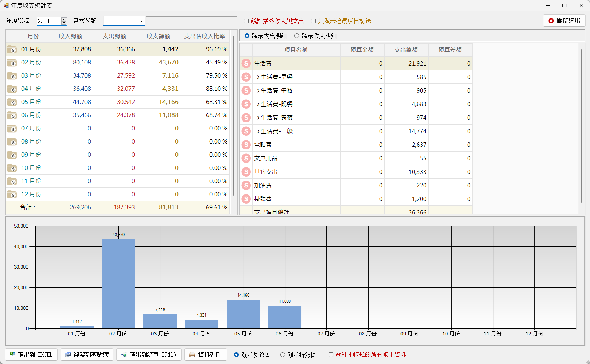Click the app icon in title bar
The width and height of the screenshot is (590, 364).
coord(6,5)
